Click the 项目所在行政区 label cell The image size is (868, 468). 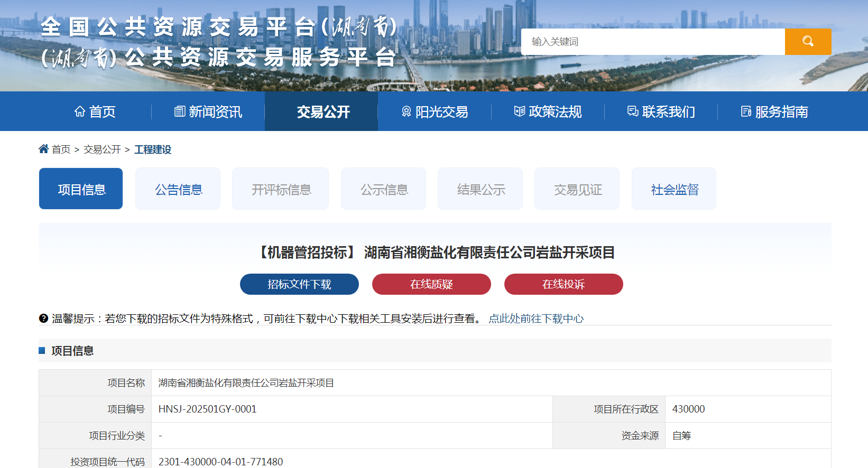pos(609,409)
